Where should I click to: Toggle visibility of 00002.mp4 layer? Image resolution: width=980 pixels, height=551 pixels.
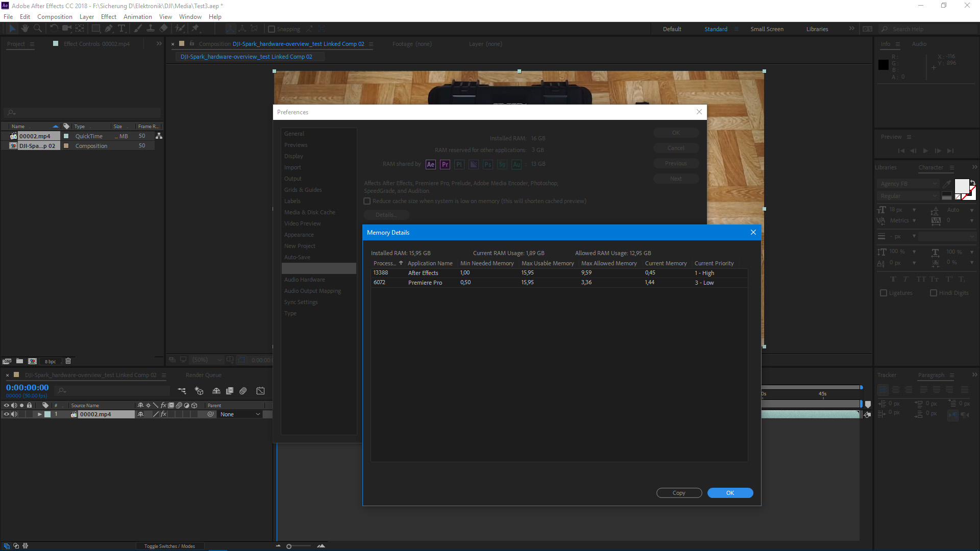pos(6,414)
